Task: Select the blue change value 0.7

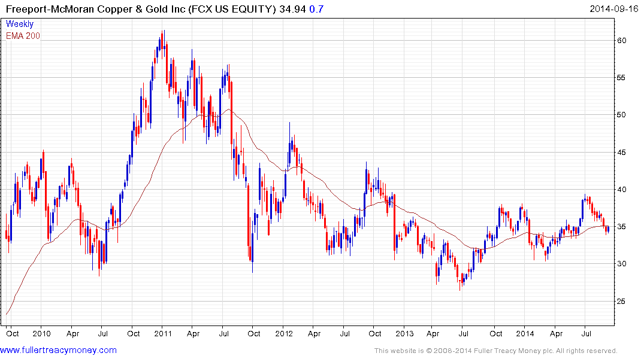Action: point(316,9)
